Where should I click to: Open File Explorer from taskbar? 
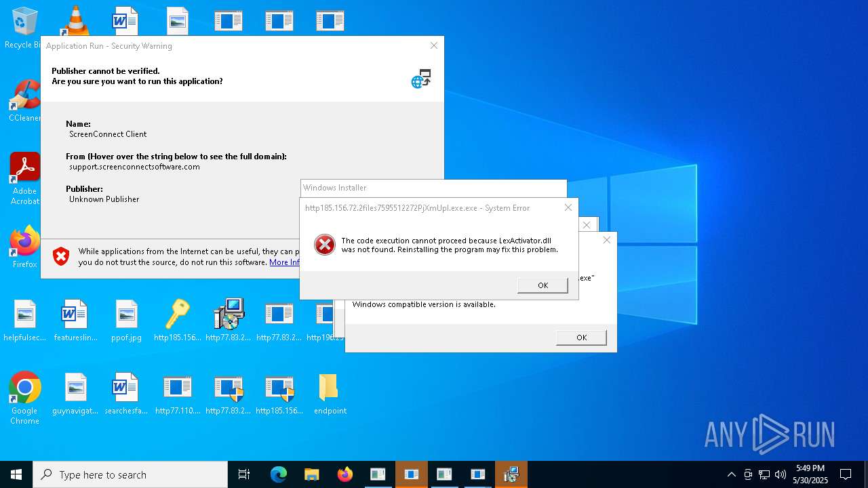click(x=311, y=474)
